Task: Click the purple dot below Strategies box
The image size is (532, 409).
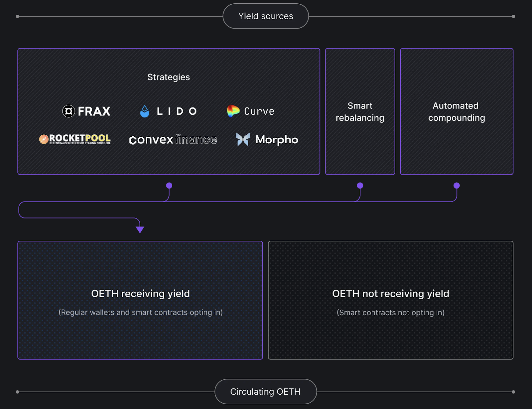Action: (169, 186)
